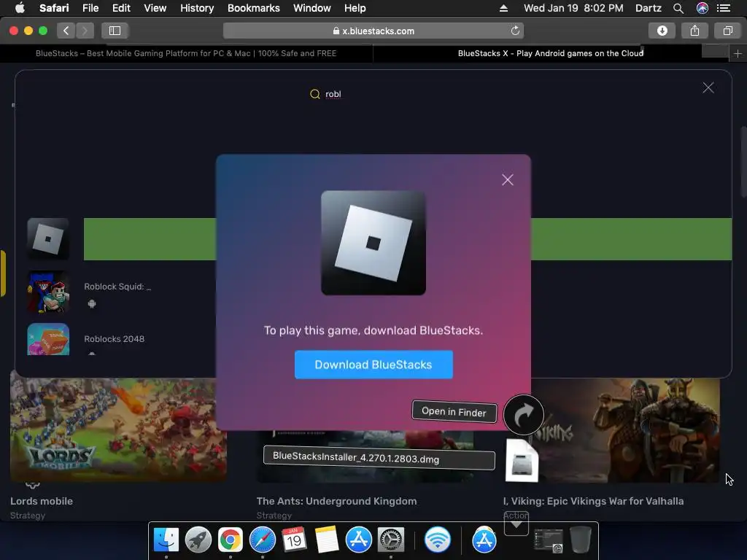Click the Downloads stack arrow in Dock
This screenshot has height=560, width=747.
click(516, 524)
